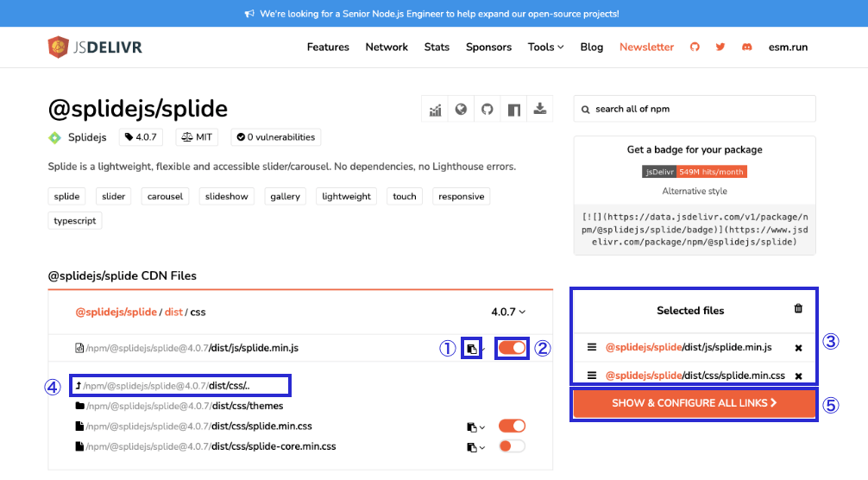Click the jsDelivr 549M hits/month badge
Viewport: 868px width, 480px height.
(695, 172)
